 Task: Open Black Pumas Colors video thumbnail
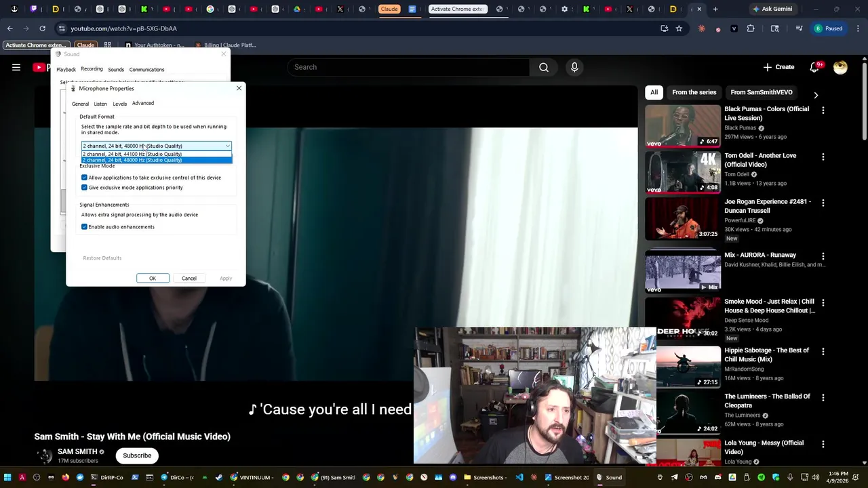click(683, 126)
